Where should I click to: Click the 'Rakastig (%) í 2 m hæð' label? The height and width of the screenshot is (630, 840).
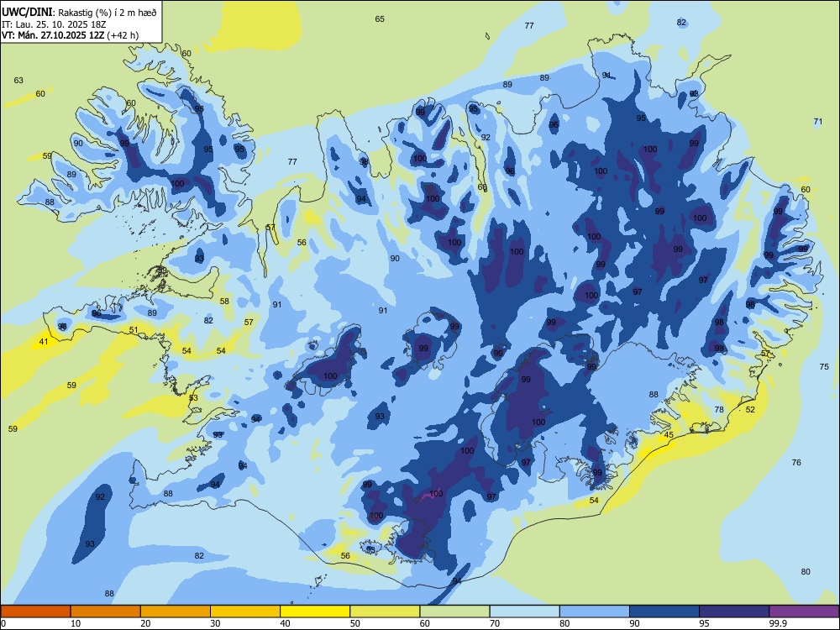[x=108, y=13]
